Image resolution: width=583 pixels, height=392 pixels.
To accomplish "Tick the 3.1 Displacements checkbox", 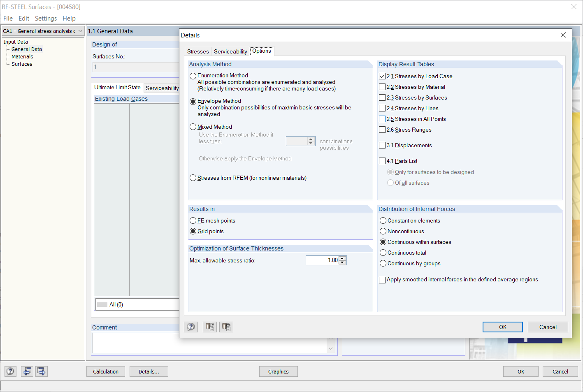I will click(382, 145).
